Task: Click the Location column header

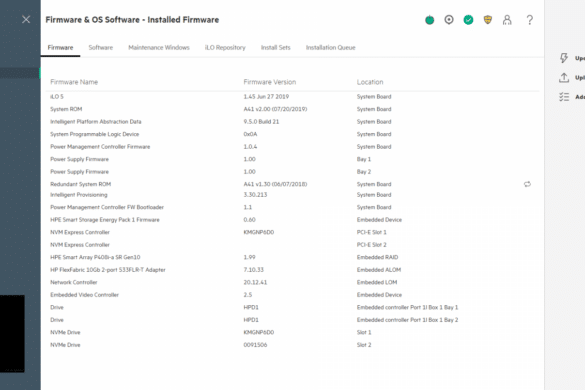Action: pos(370,82)
